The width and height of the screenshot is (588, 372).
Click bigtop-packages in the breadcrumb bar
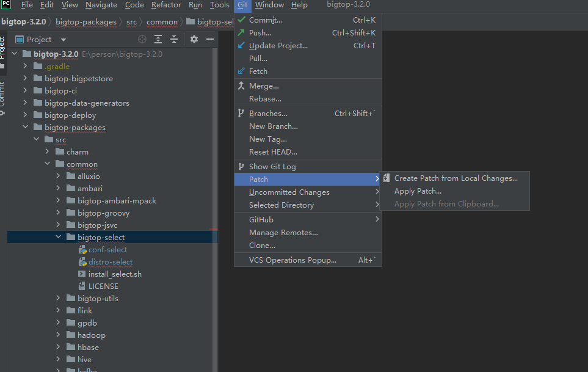pos(86,22)
